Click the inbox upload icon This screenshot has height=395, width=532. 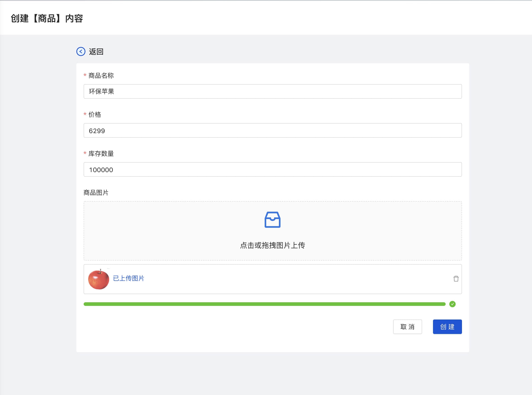[272, 219]
